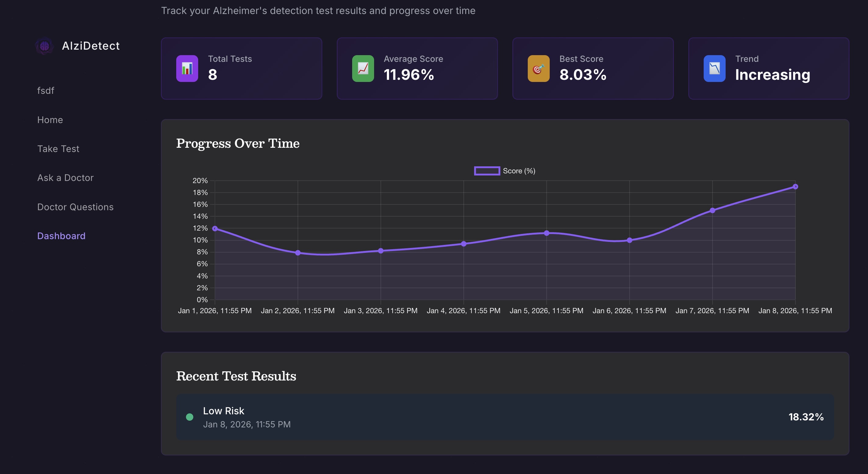Click the fsdf profile label
Screen dimensions: 868x474
pyautogui.click(x=45, y=90)
